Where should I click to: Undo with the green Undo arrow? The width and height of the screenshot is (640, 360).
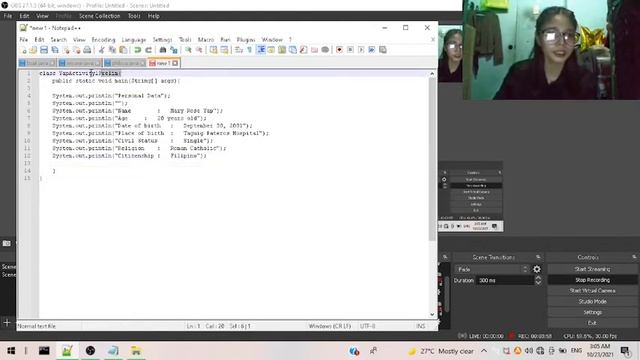click(138, 50)
